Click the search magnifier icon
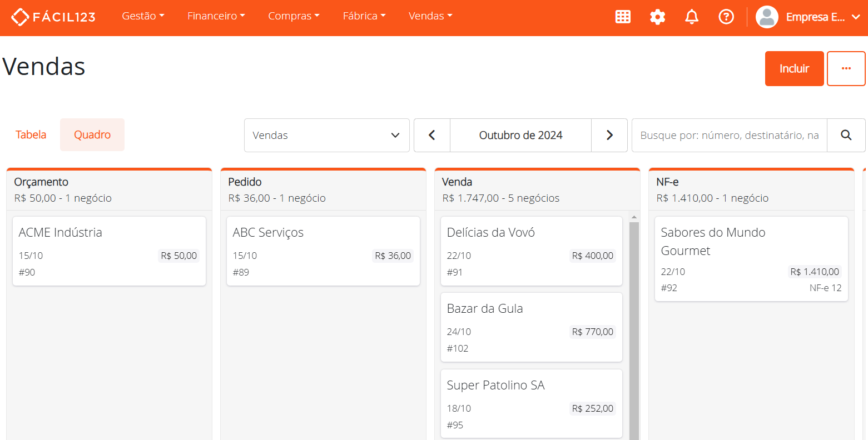This screenshot has height=440, width=868. click(x=846, y=135)
